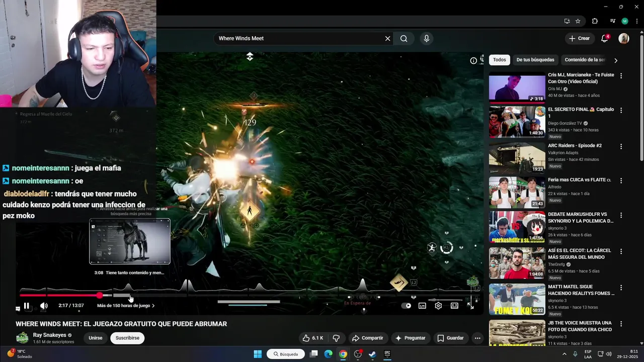Select the 'Todos' filter chip

500,60
